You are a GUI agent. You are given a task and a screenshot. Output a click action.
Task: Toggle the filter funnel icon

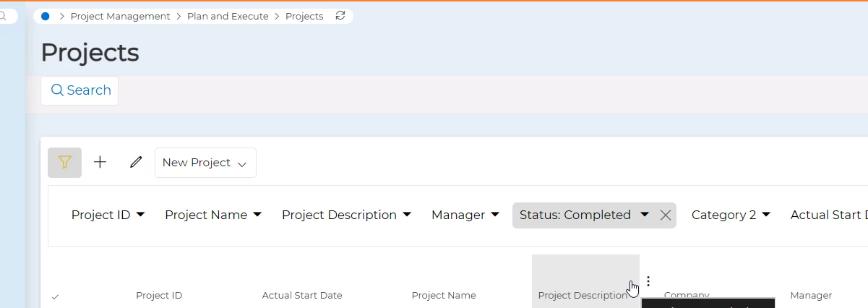click(x=65, y=163)
